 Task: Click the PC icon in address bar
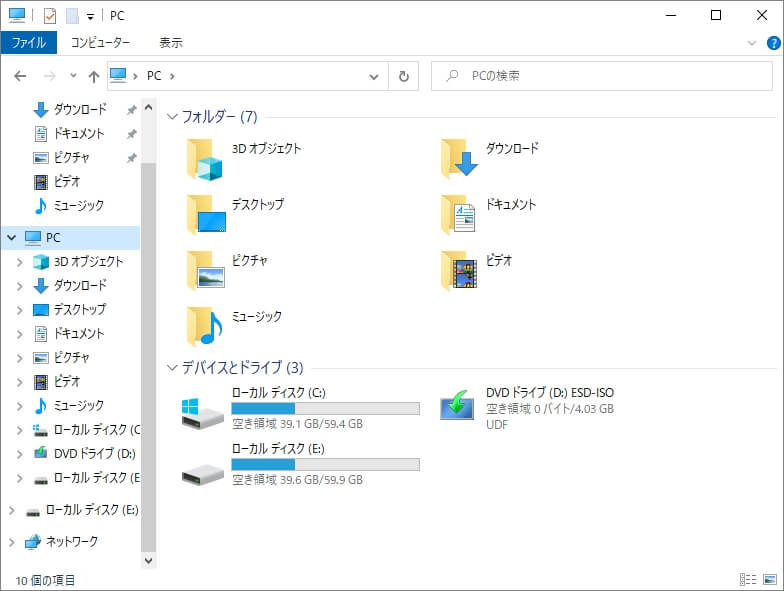click(x=118, y=76)
